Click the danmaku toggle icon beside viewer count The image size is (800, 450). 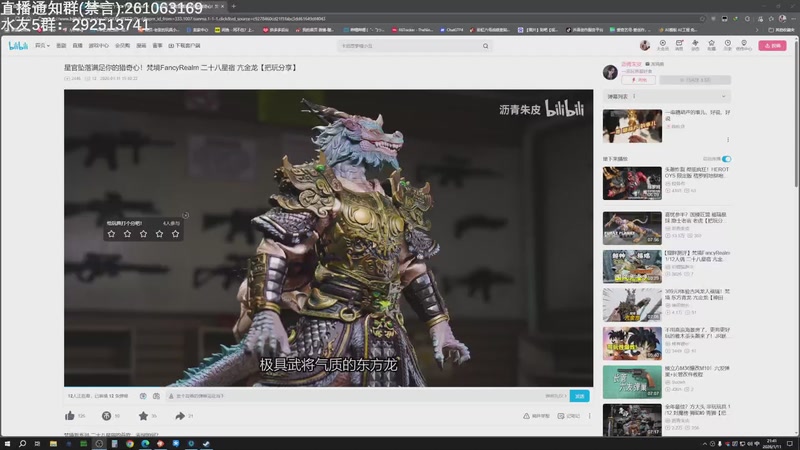143,396
